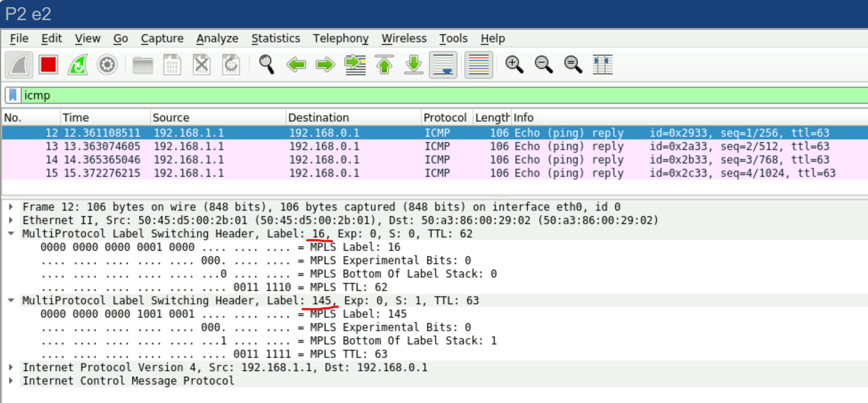The width and height of the screenshot is (868, 403).
Task: Click inside the icmp display filter field
Action: point(416,95)
